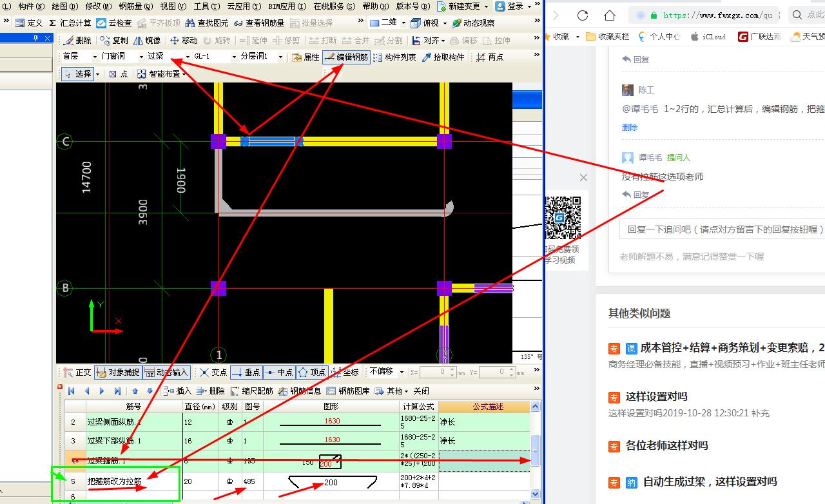The height and width of the screenshot is (504, 825).
Task: Open the 视图(V) menu
Action: coord(173,6)
